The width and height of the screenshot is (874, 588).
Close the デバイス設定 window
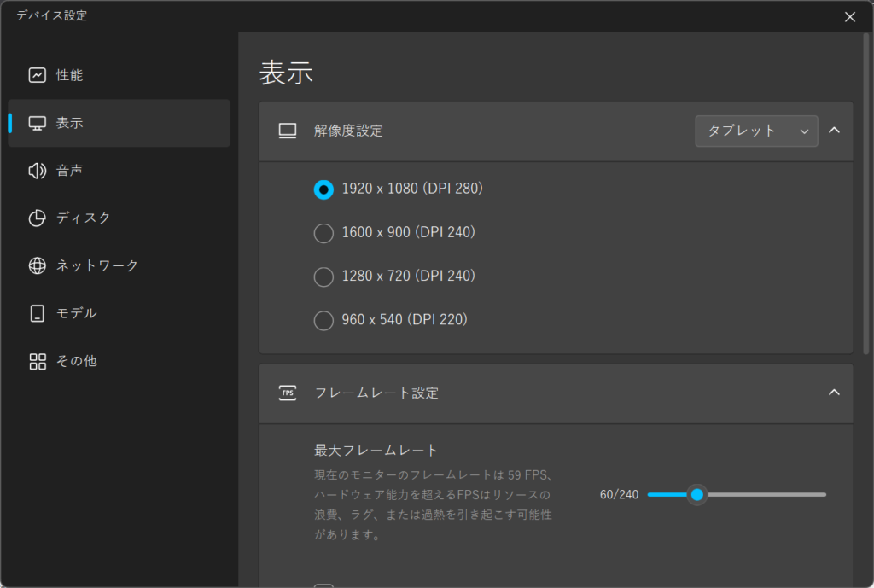(849, 16)
